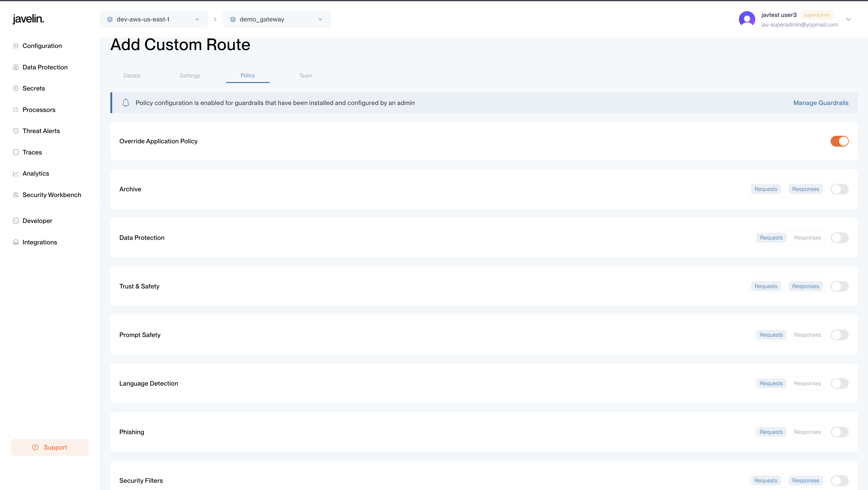Go to Threat Alerts page
868x490 pixels.
[x=41, y=131]
